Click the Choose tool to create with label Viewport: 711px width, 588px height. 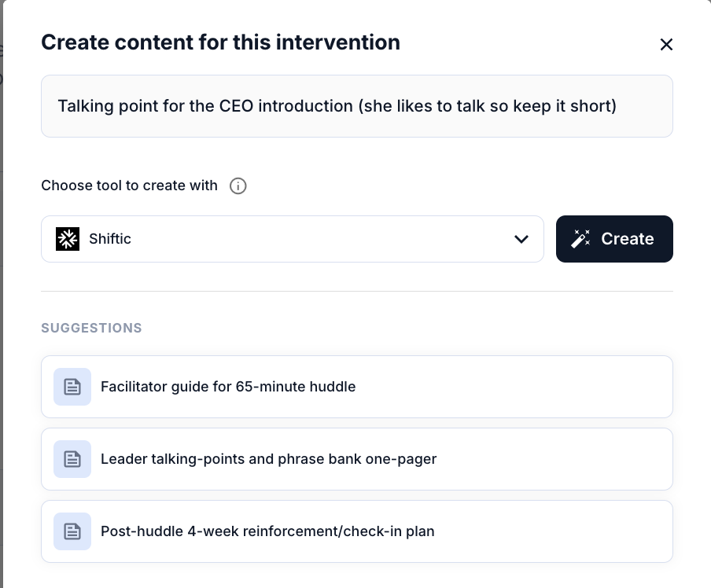[x=129, y=186]
